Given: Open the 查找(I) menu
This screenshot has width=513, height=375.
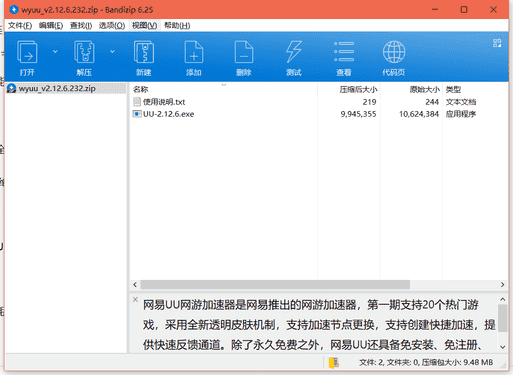Looking at the screenshot, I should (81, 26).
